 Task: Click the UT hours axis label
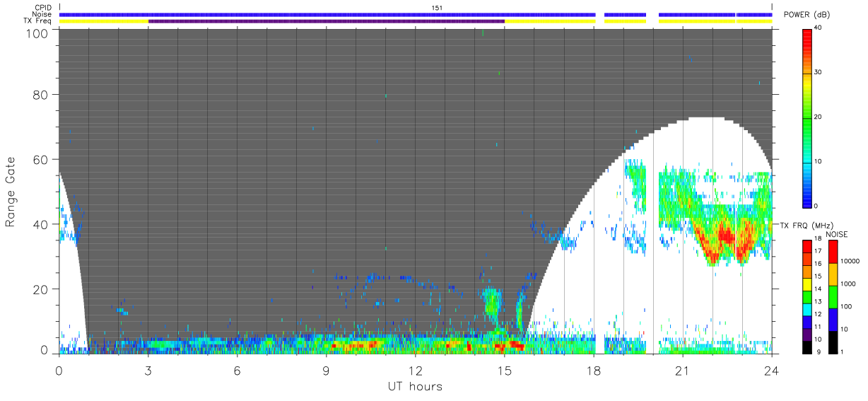(414, 386)
